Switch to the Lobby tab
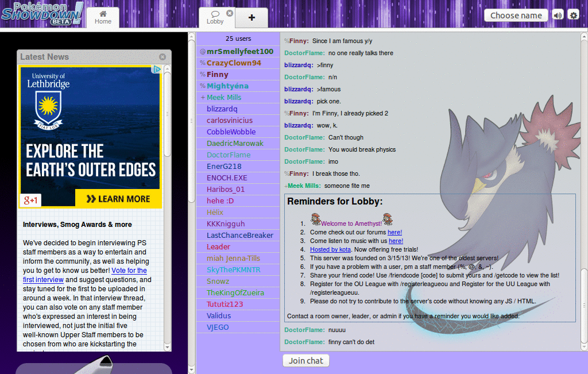Image resolution: width=588 pixels, height=374 pixels. (215, 18)
